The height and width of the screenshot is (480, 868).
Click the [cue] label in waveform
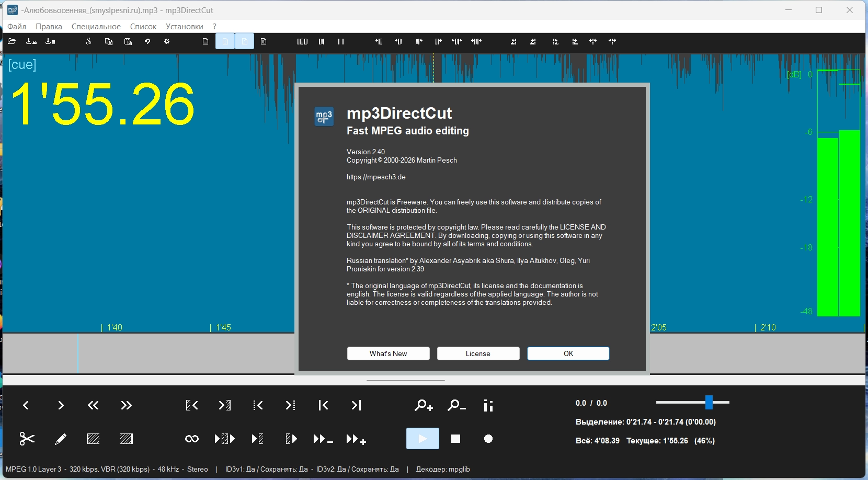click(22, 64)
